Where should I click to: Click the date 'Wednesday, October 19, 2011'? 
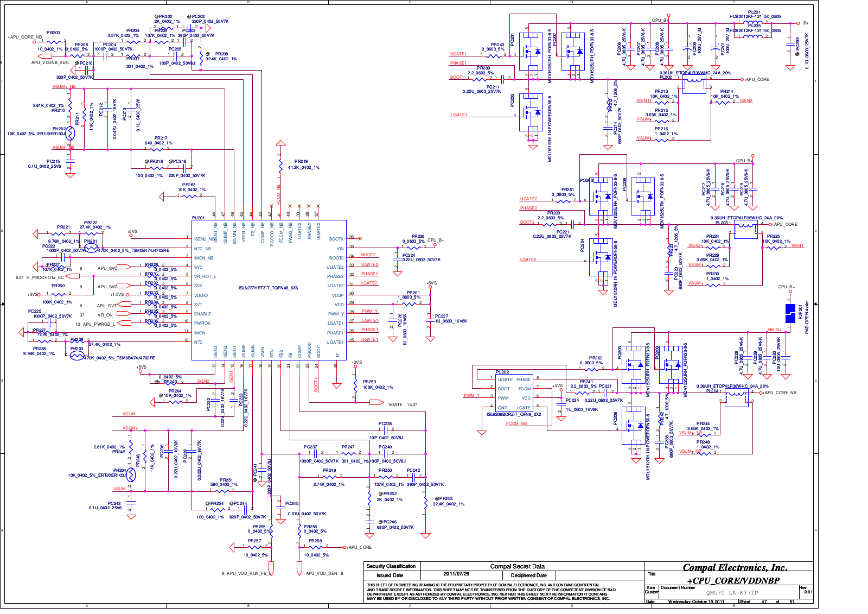click(696, 602)
